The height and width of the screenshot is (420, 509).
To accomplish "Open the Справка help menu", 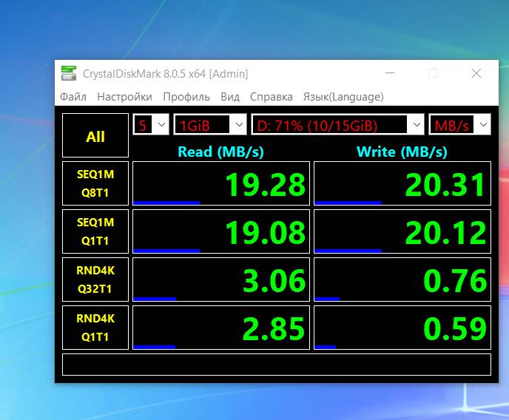I will 272,97.
